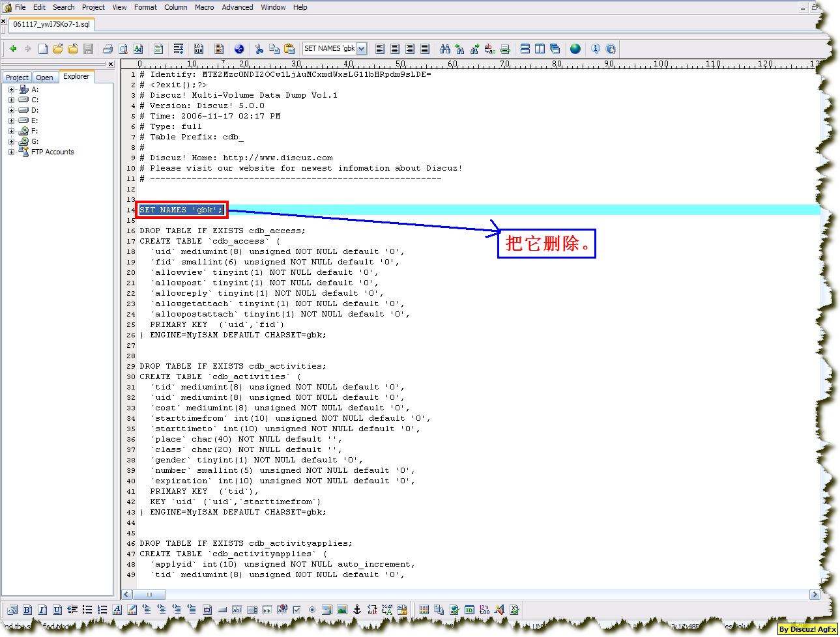This screenshot has height=637, width=840.
Task: Open the Format menu
Action: click(145, 7)
